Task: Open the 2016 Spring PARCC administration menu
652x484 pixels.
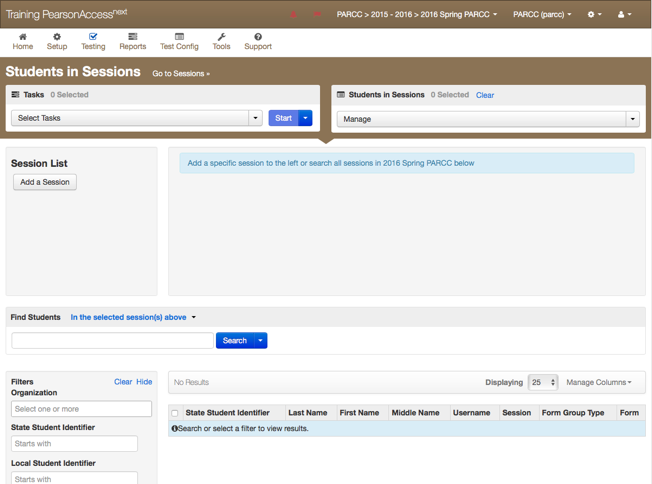Action: [416, 15]
